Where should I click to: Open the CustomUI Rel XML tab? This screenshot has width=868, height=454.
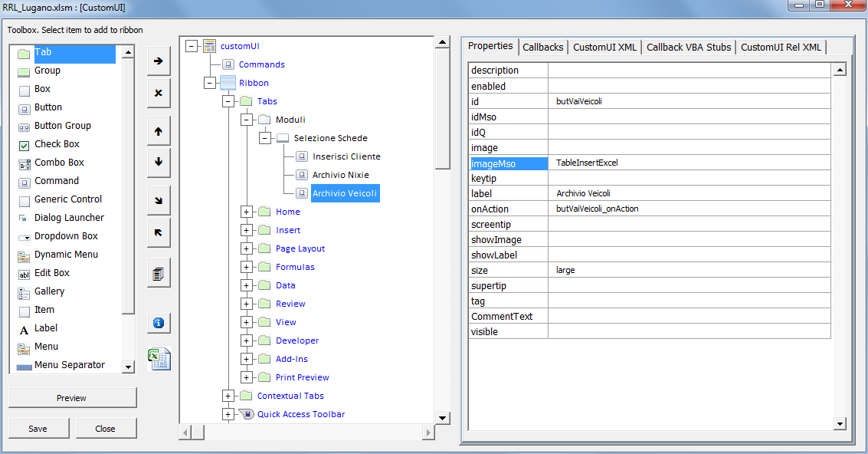point(781,47)
